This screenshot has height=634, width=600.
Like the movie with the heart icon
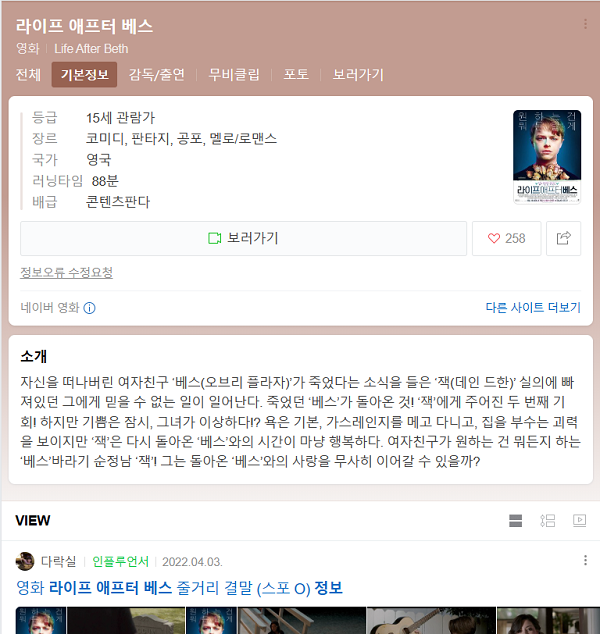tap(507, 238)
